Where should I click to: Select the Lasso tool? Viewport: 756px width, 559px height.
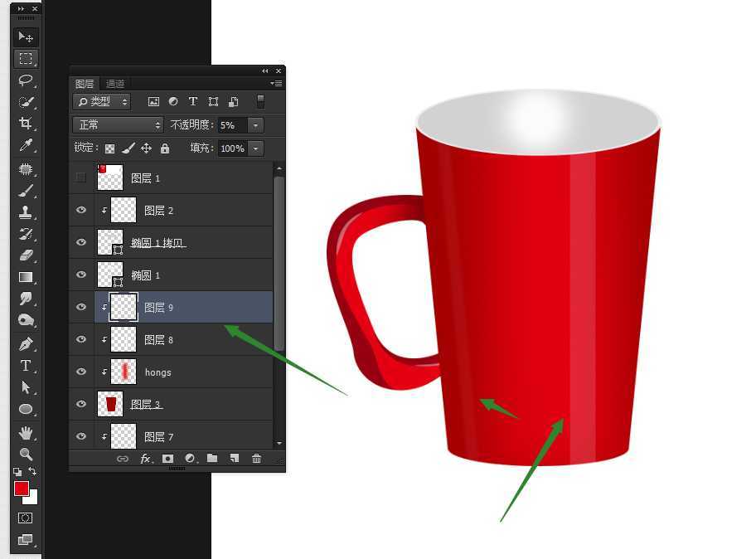point(26,80)
